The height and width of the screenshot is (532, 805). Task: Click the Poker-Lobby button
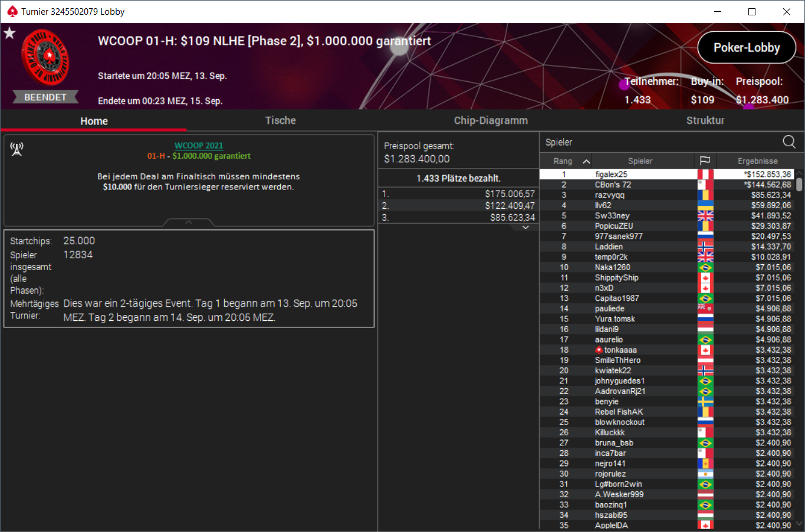point(747,47)
